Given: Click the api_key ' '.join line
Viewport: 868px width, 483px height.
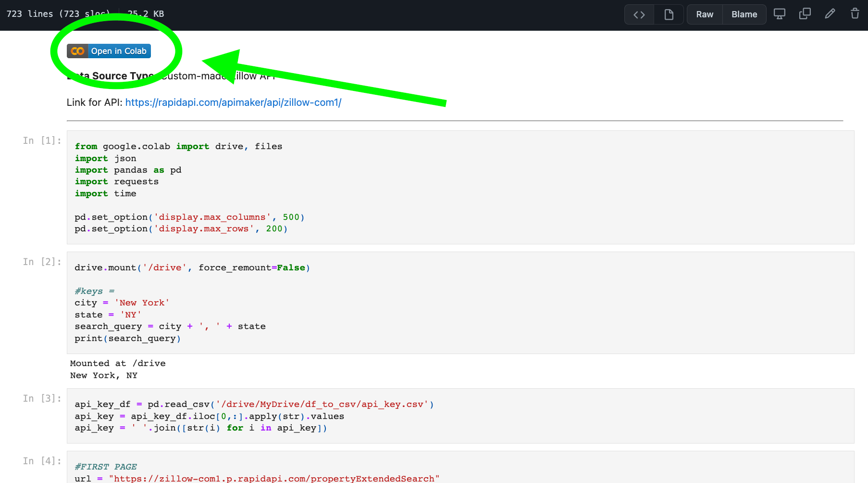Looking at the screenshot, I should [200, 428].
